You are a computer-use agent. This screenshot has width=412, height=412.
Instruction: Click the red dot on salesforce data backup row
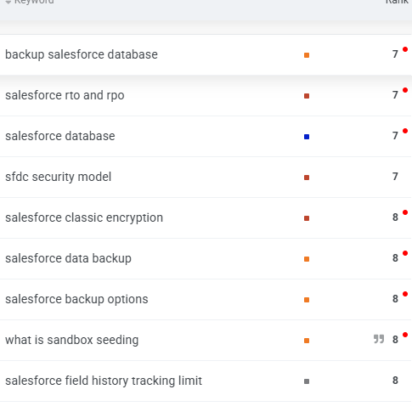coord(405,253)
